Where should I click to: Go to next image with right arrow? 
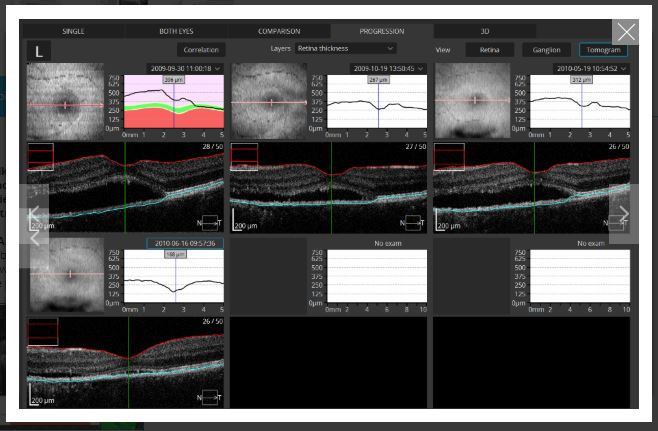click(x=623, y=214)
